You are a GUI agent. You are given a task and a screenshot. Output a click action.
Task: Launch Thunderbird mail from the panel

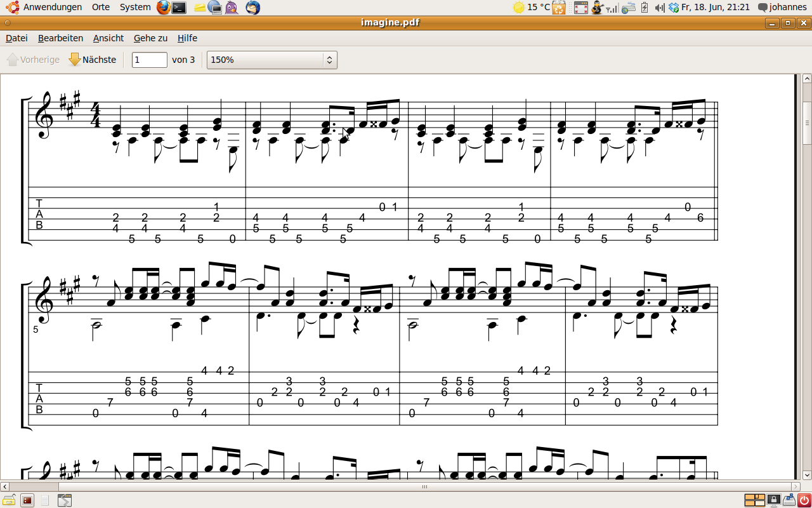252,8
